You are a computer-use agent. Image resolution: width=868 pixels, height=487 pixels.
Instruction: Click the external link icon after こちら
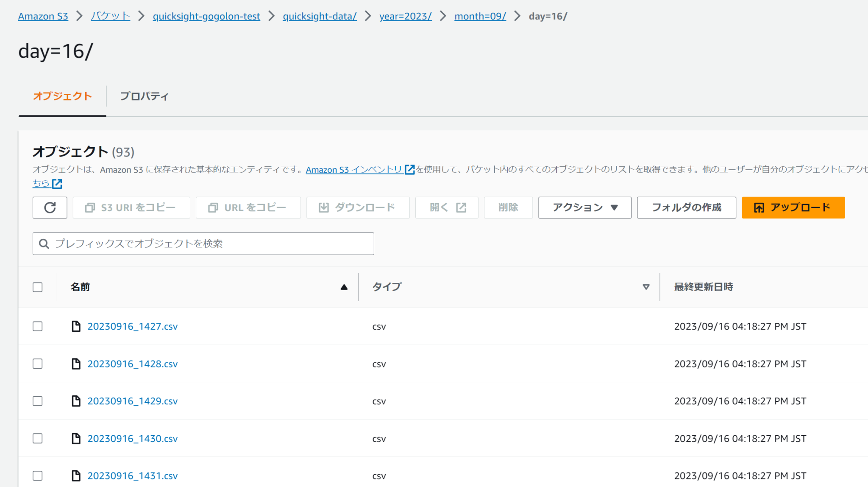[57, 184]
